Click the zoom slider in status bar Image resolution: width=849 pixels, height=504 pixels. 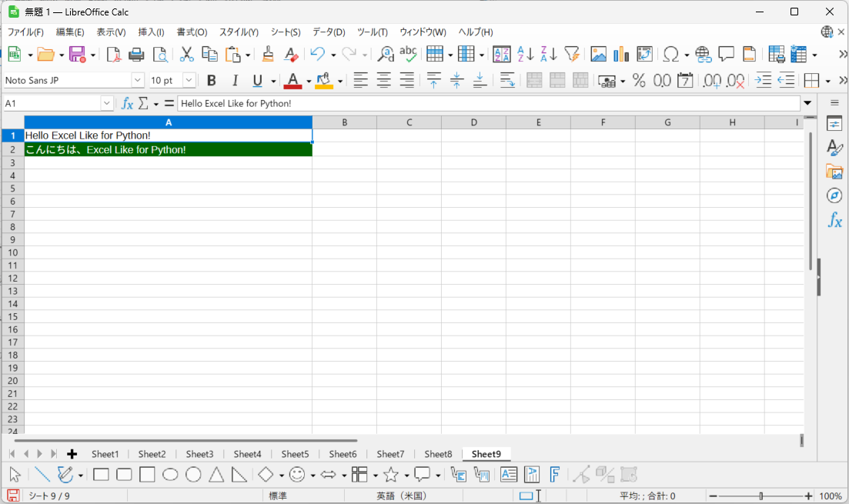point(760,496)
